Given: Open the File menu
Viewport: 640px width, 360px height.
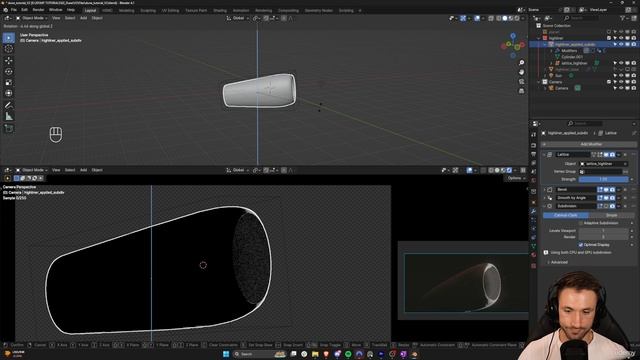Looking at the screenshot, I should (x=13, y=10).
